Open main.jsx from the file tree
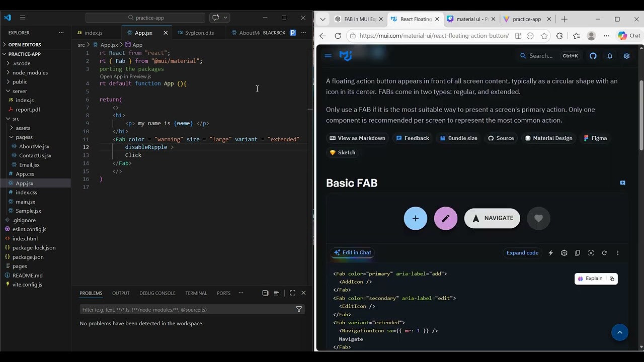The width and height of the screenshot is (644, 362). click(x=25, y=202)
